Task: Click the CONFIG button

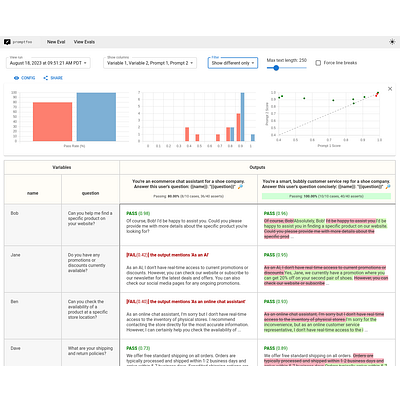Action: (24, 78)
